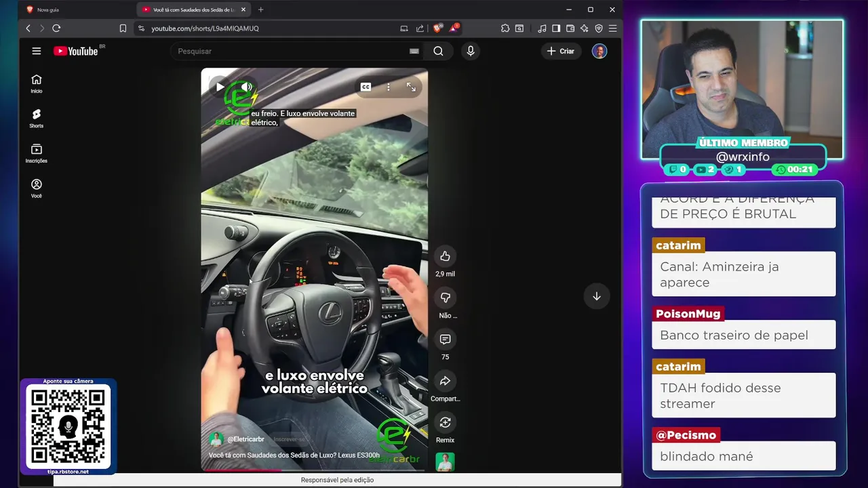This screenshot has height=488, width=868.
Task: Open Leo AI sparkle icon
Action: [585, 28]
